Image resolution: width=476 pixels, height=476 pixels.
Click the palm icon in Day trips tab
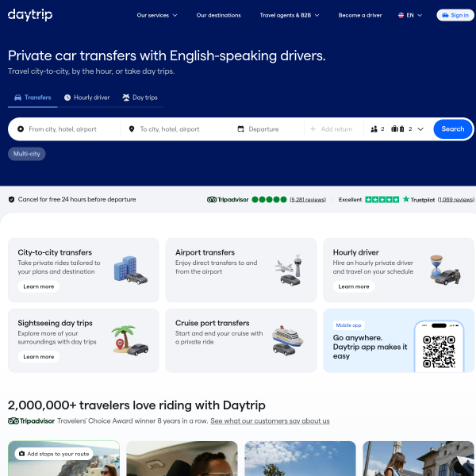pos(126,98)
